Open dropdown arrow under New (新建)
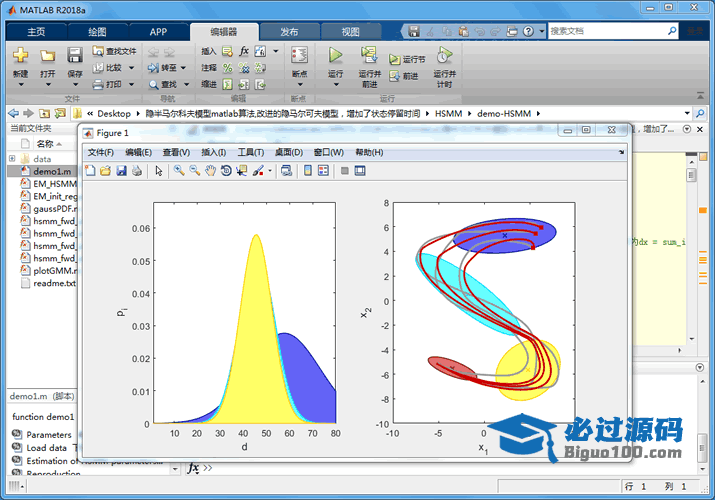 (x=21, y=84)
